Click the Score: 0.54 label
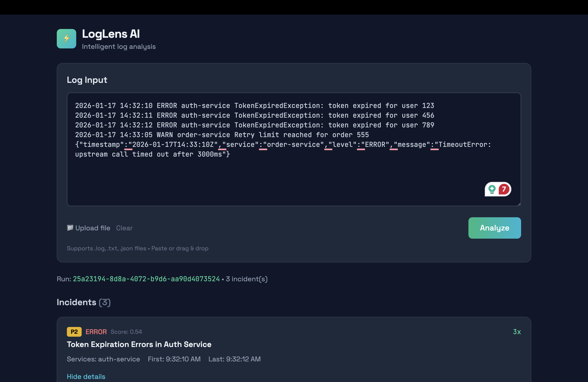Viewport: 588px width, 382px height. 126,332
